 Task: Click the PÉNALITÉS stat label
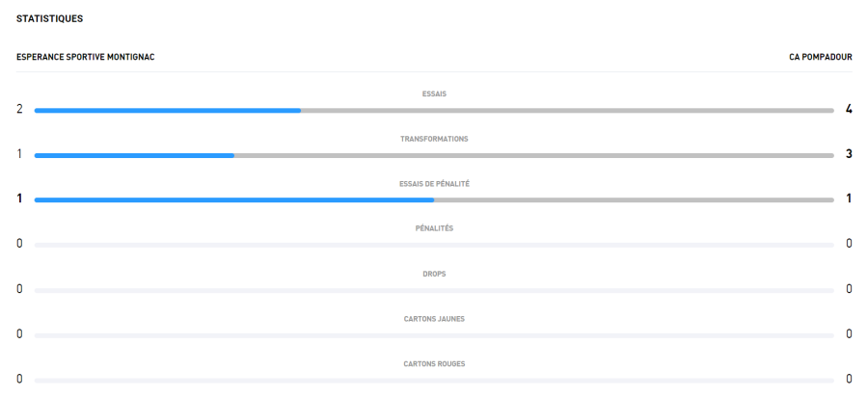coord(434,228)
